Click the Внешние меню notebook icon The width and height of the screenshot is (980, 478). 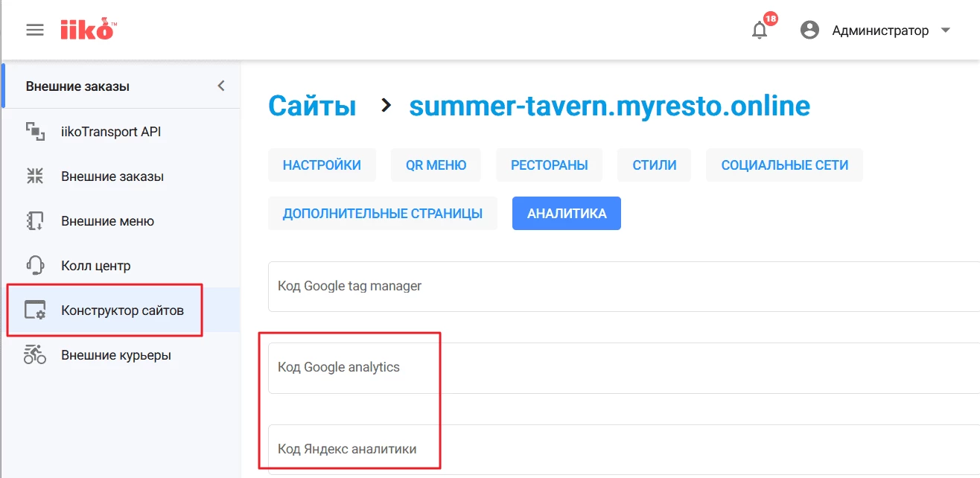click(x=35, y=221)
